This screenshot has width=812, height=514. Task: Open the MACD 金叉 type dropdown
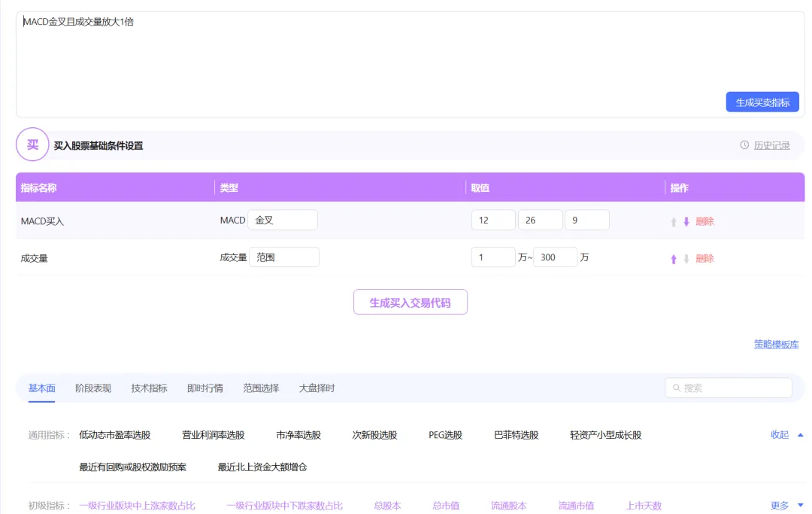click(x=283, y=221)
